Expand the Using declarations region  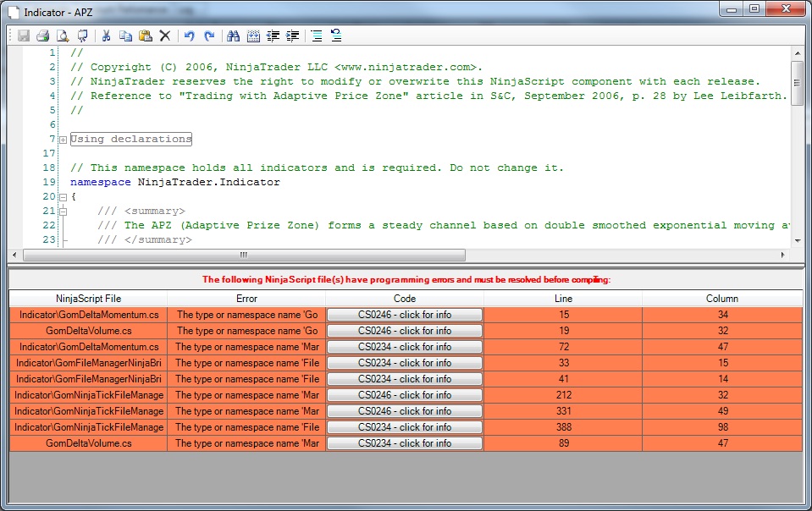click(x=64, y=140)
